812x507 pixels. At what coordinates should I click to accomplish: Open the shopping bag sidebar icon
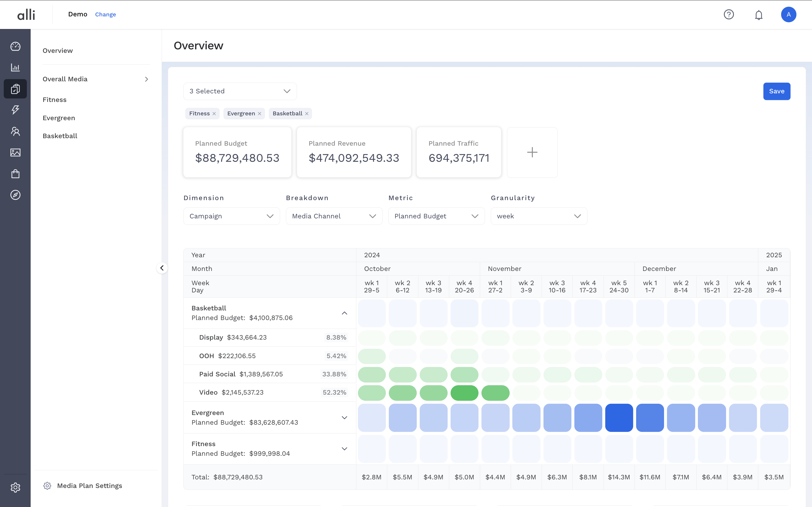click(15, 174)
